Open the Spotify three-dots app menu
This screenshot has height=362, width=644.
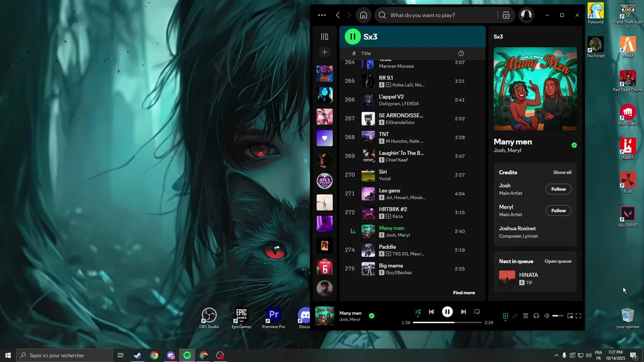(322, 15)
